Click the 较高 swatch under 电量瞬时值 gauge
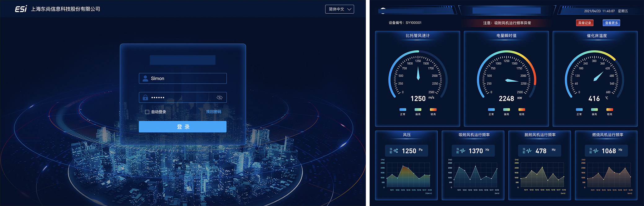This screenshot has height=206, width=644. click(522, 110)
